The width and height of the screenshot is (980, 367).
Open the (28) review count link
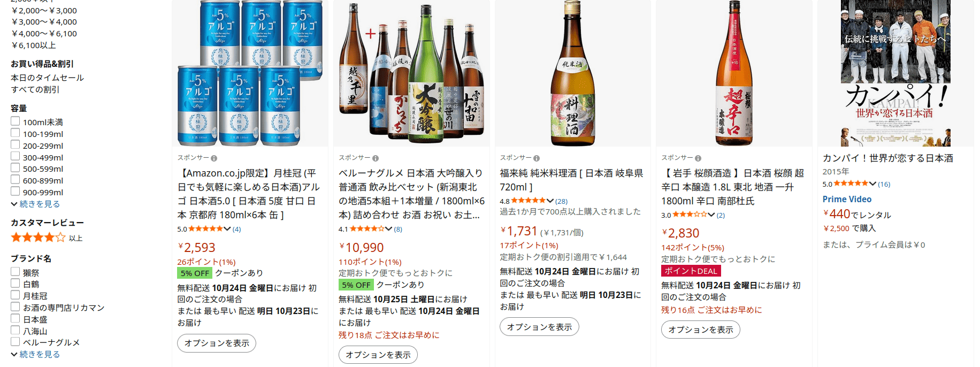561,201
